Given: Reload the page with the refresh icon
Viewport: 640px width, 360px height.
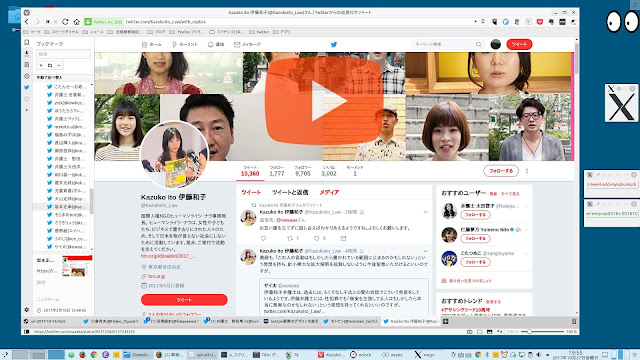Looking at the screenshot, I should pyautogui.click(x=65, y=22).
